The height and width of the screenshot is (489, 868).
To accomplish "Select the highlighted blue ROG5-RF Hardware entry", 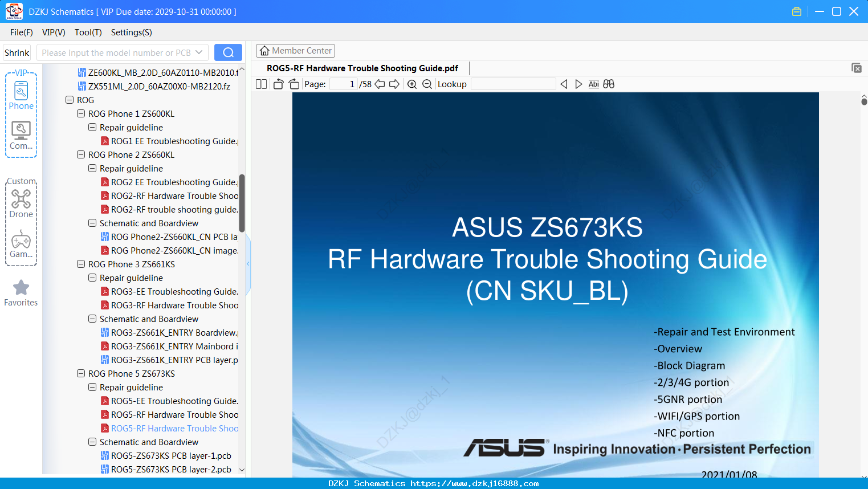I will coord(169,429).
